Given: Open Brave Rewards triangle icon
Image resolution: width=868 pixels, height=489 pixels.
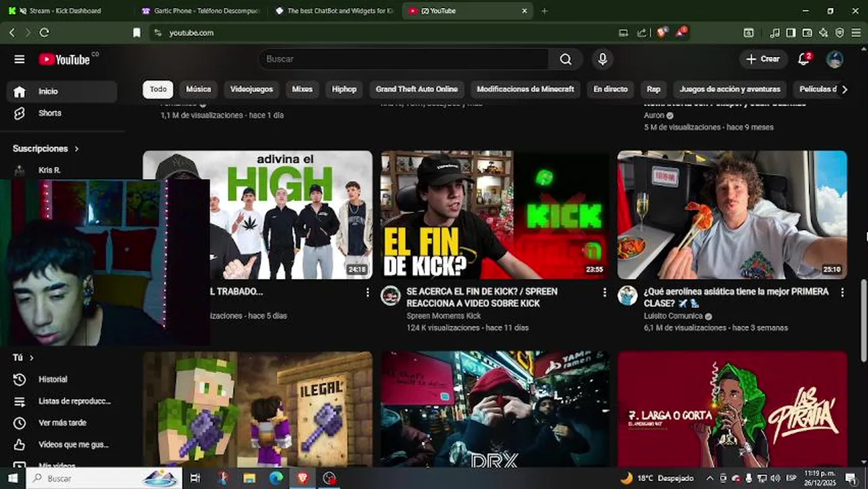Looking at the screenshot, I should click(681, 32).
